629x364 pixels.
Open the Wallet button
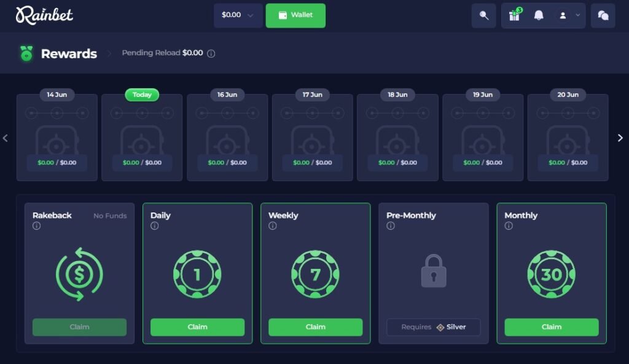(295, 15)
